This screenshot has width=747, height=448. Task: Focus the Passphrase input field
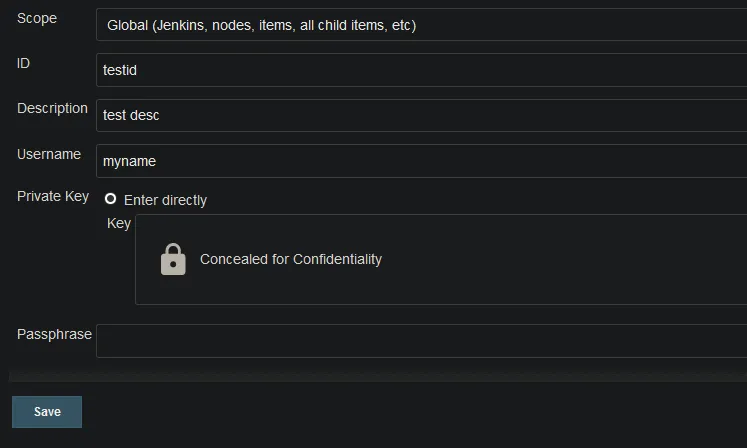click(422, 340)
